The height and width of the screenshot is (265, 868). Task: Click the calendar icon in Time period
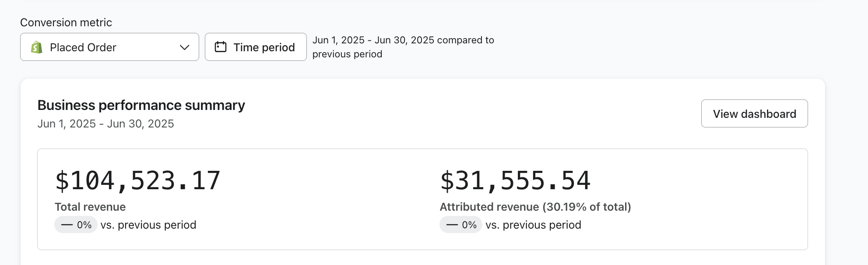coord(221,47)
